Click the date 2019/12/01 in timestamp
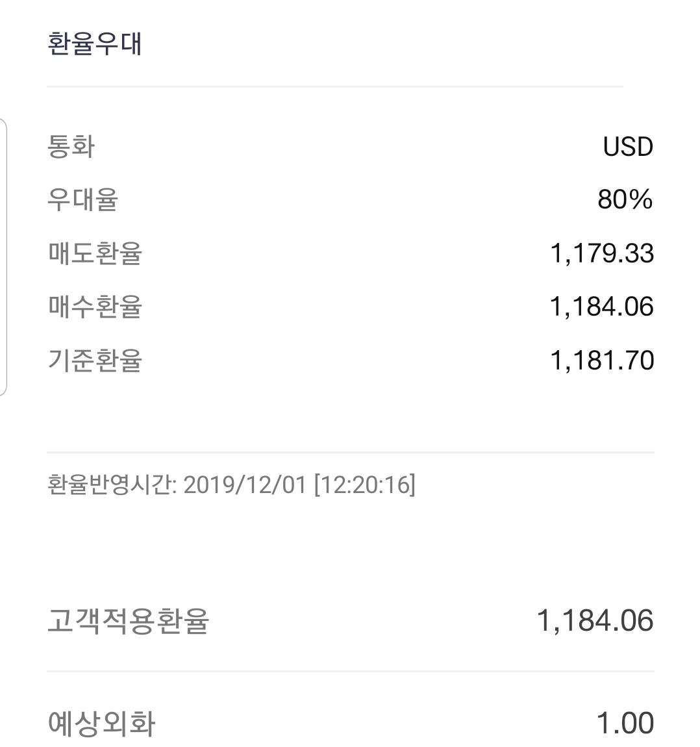Screen dimensions: 700x747 245,485
